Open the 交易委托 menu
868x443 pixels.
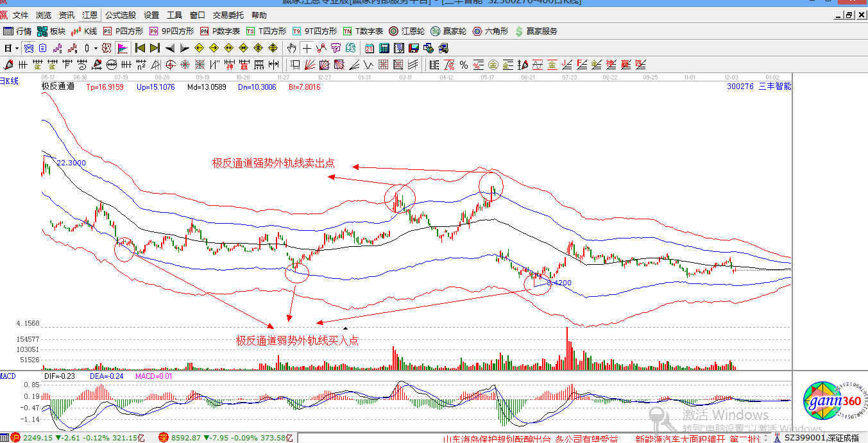228,15
